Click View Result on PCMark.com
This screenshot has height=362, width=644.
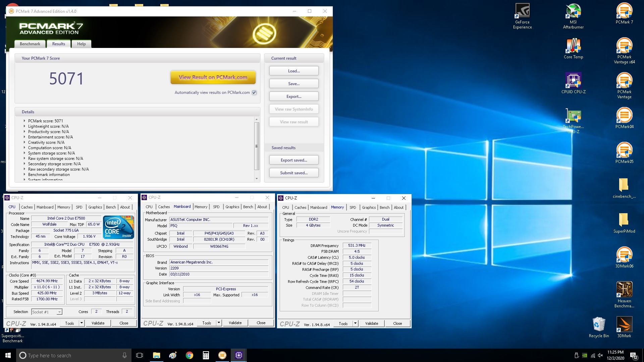click(213, 77)
